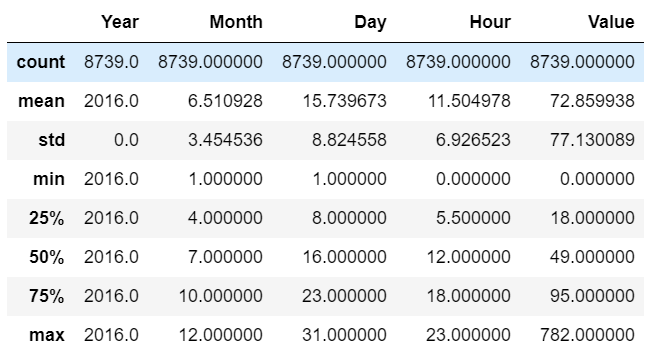
Task: Click the Day column header
Action: pyautogui.click(x=370, y=23)
